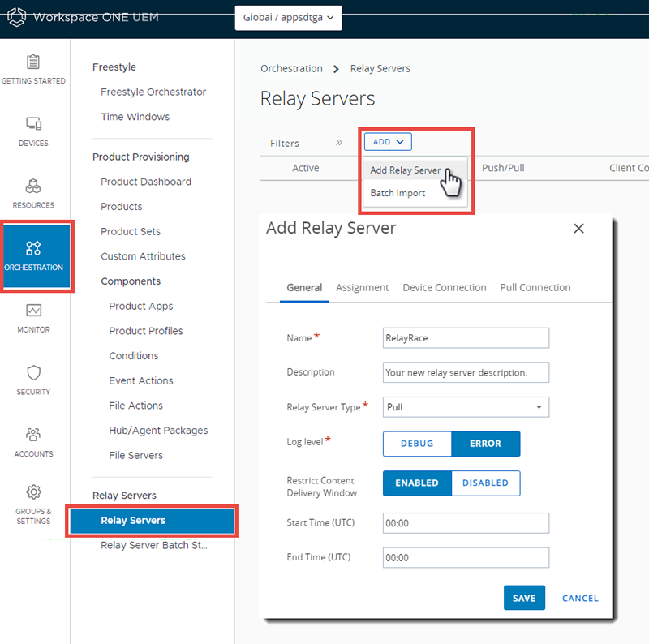Set log level to DEBUG
This screenshot has width=649, height=644.
coord(417,444)
